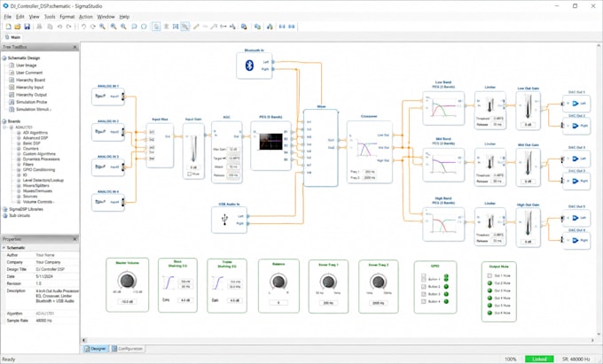Click the Master Volume dB value field
Screen dimensions: 603x364
(127, 301)
